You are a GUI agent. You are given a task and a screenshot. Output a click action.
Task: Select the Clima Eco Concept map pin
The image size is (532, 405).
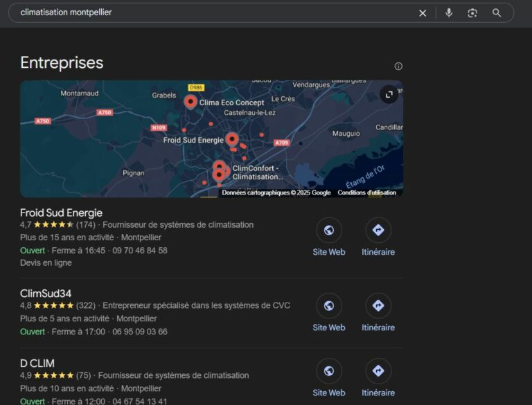[x=190, y=102]
